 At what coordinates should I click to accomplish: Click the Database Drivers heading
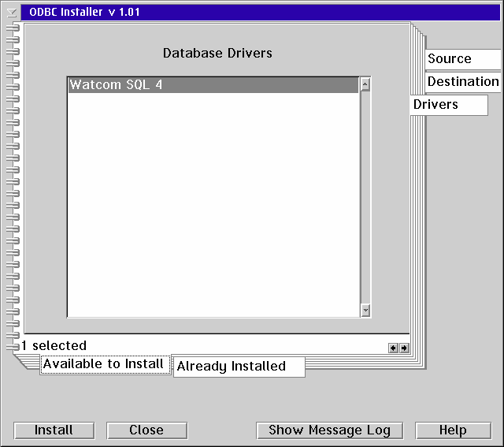(x=217, y=53)
